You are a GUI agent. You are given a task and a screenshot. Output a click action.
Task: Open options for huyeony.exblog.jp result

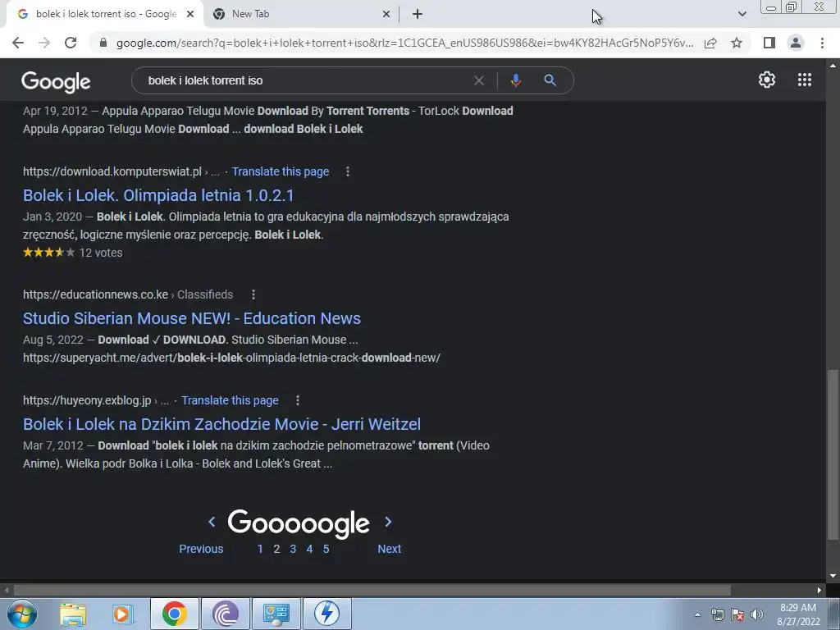[x=298, y=400]
